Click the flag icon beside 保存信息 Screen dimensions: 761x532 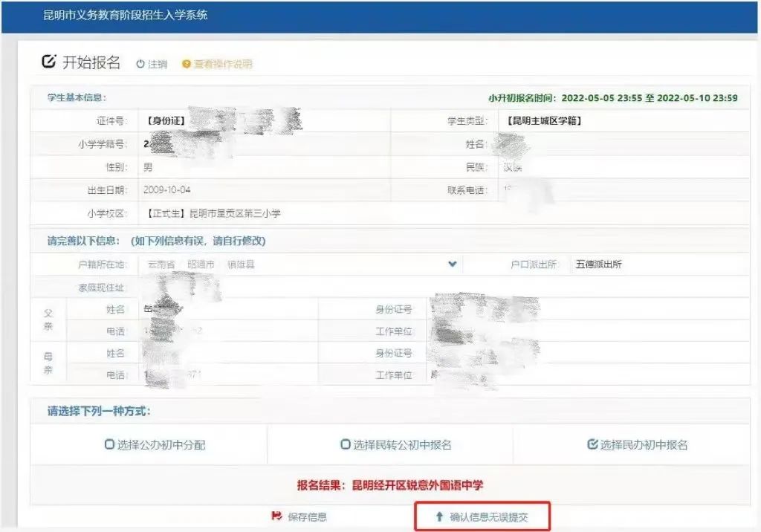pyautogui.click(x=276, y=516)
